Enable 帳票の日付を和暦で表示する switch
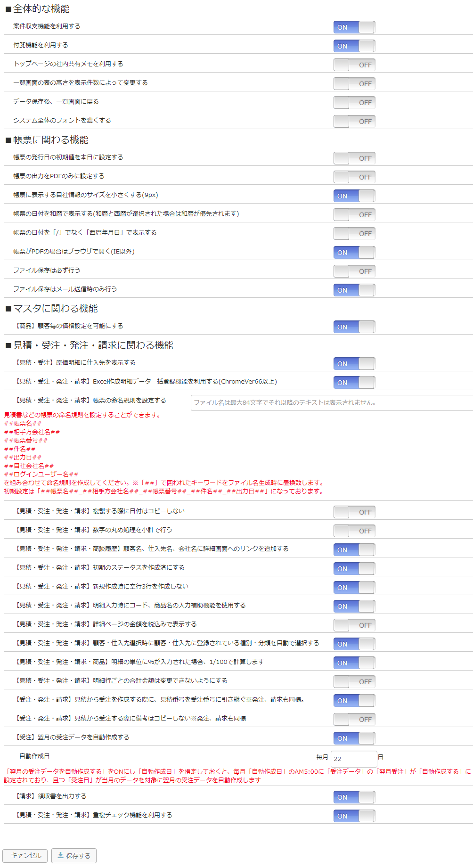 [354, 215]
